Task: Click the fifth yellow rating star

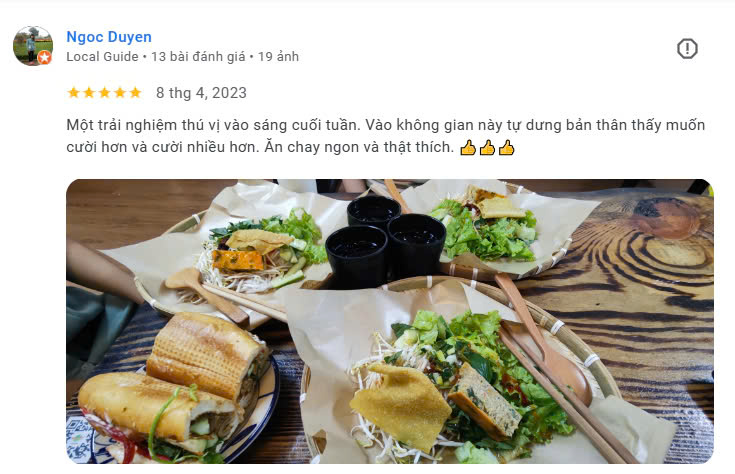Action: click(x=135, y=92)
